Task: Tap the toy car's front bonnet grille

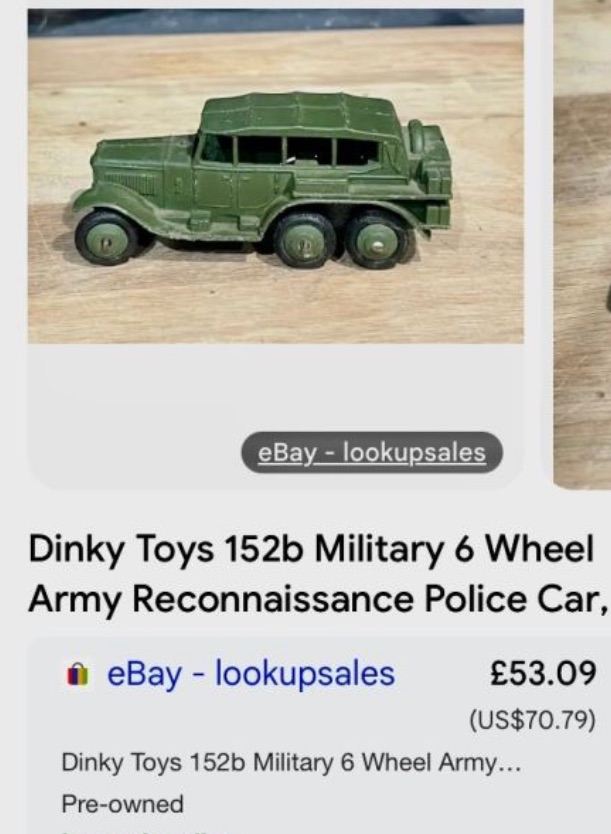Action: click(131, 183)
